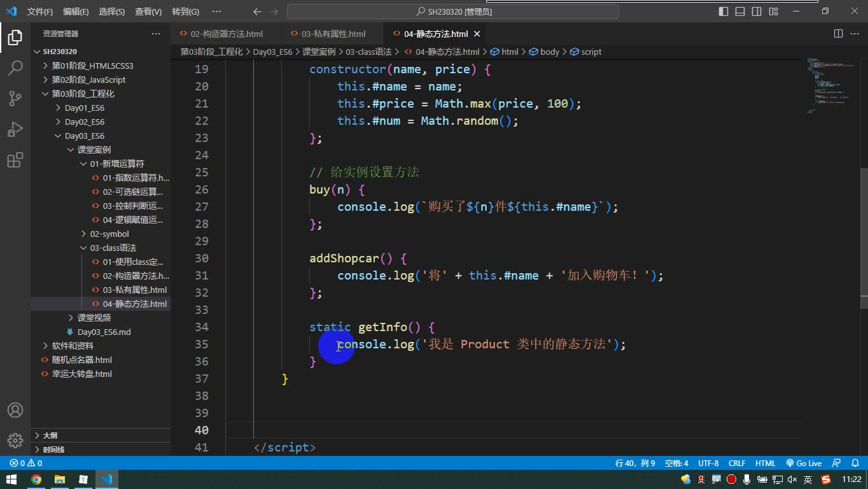Toggle panel layout icon
The image size is (868, 489).
[740, 11]
